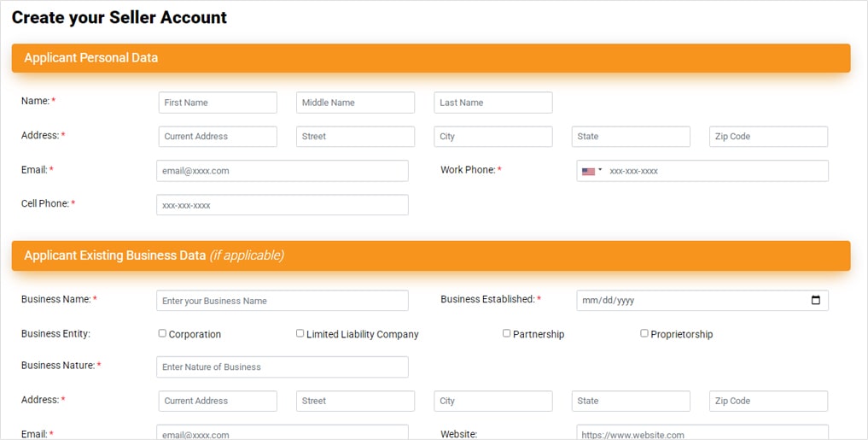Image resolution: width=868 pixels, height=440 pixels.
Task: Focus the Middle Name text box
Action: [355, 103]
